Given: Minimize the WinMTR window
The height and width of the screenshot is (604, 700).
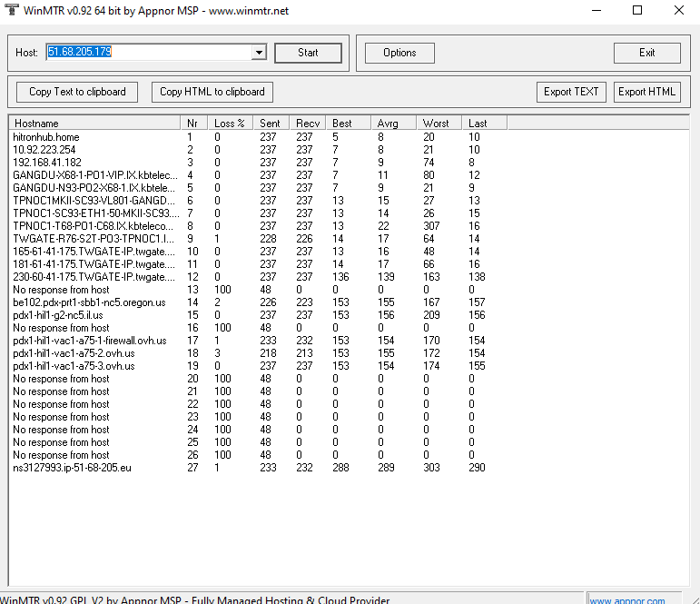Looking at the screenshot, I should point(595,10).
